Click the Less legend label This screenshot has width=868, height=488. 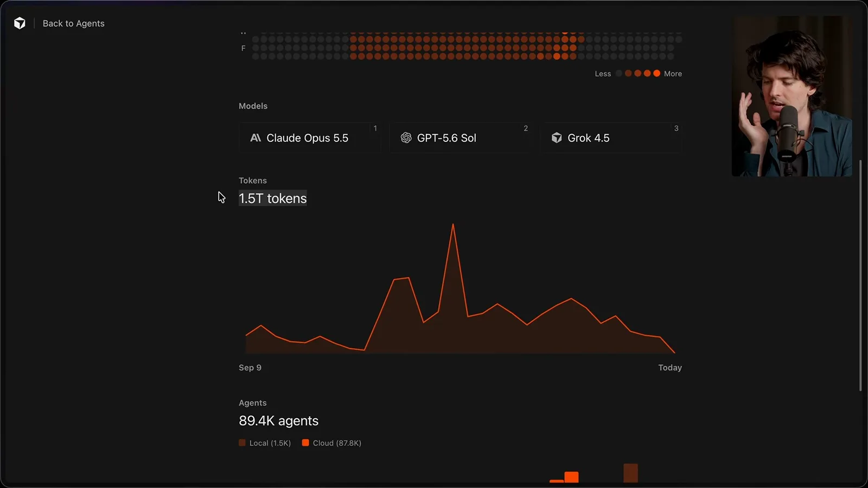tap(603, 74)
